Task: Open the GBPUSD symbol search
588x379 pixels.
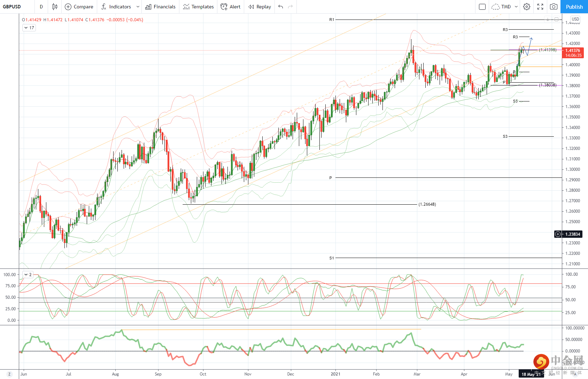Action: (x=12, y=7)
